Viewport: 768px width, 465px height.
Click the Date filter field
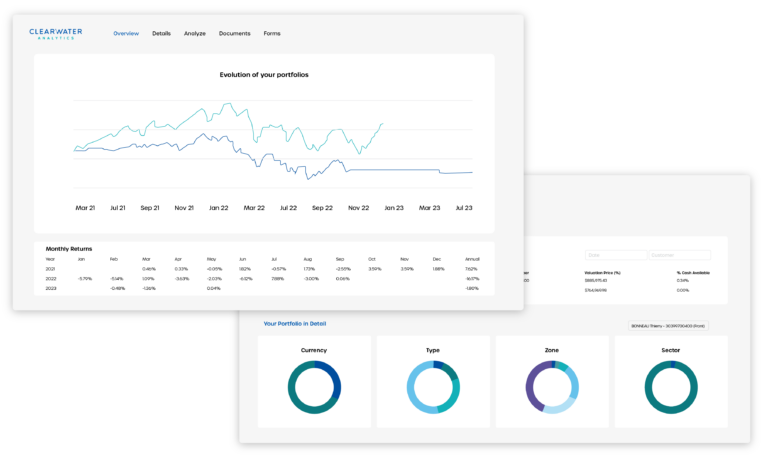[x=615, y=255]
